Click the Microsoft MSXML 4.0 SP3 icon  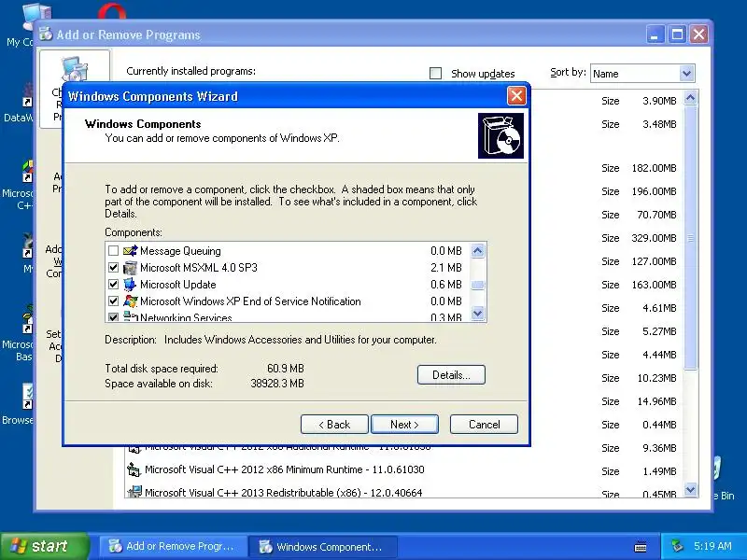click(130, 268)
